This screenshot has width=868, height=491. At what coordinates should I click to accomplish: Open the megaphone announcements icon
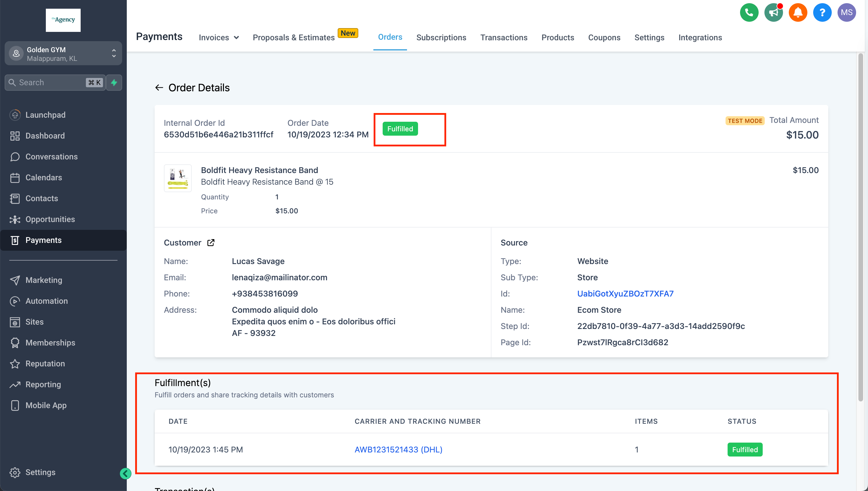point(773,12)
